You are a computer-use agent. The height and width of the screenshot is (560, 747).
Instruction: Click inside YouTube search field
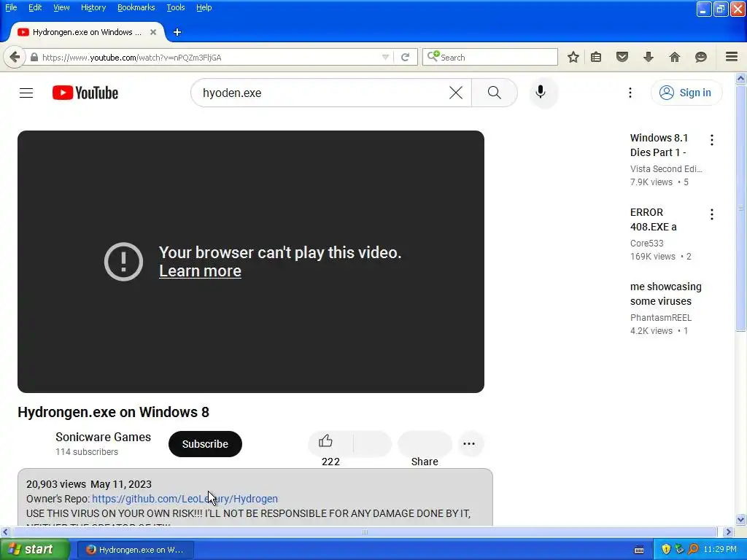pyautogui.click(x=320, y=93)
